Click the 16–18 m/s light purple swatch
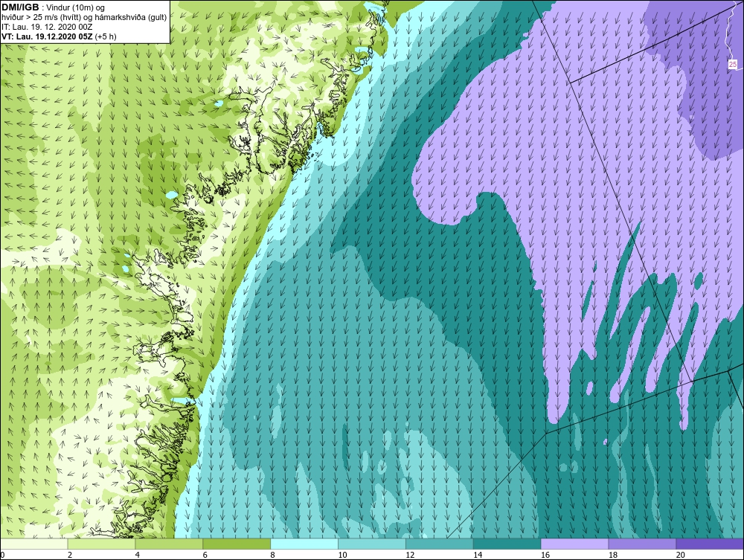 coord(574,544)
